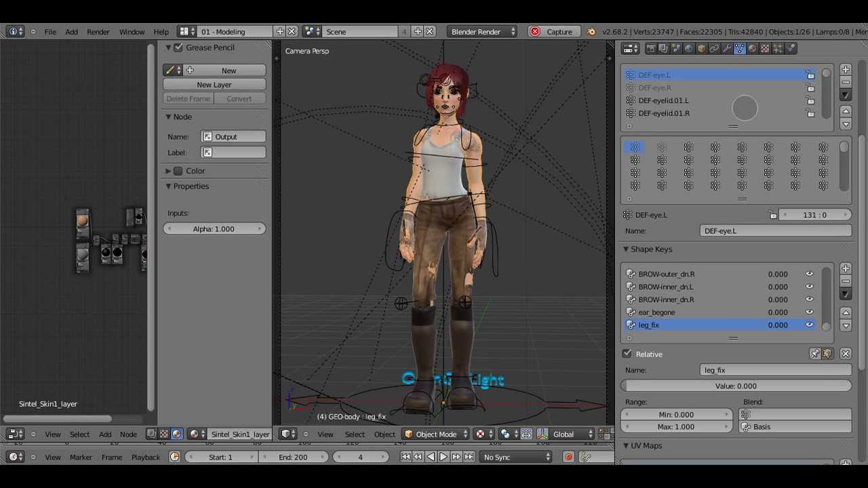Toggle lock on DEF-eyelid.01.L vertex group
This screenshot has height=488, width=868.
pos(810,100)
